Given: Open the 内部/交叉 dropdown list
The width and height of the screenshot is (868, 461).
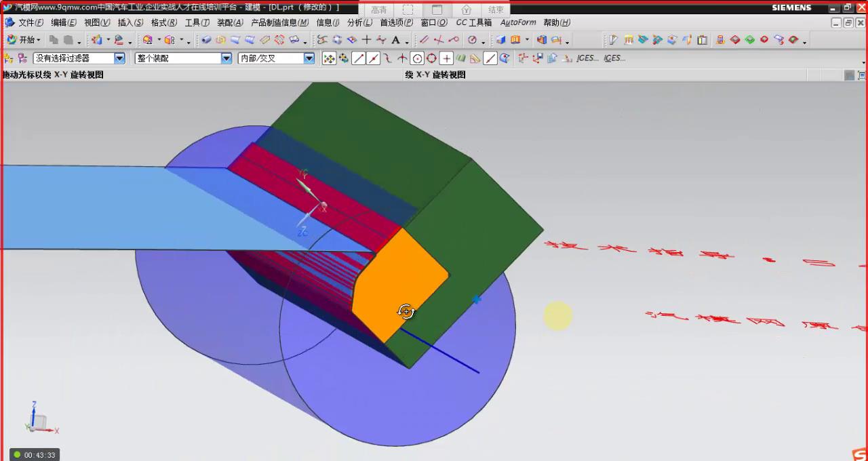Looking at the screenshot, I should (309, 58).
